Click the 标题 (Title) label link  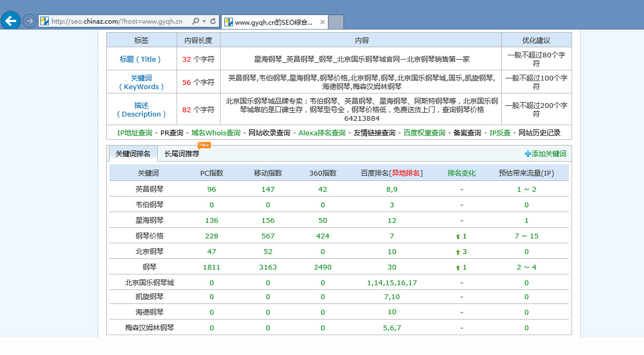click(141, 59)
